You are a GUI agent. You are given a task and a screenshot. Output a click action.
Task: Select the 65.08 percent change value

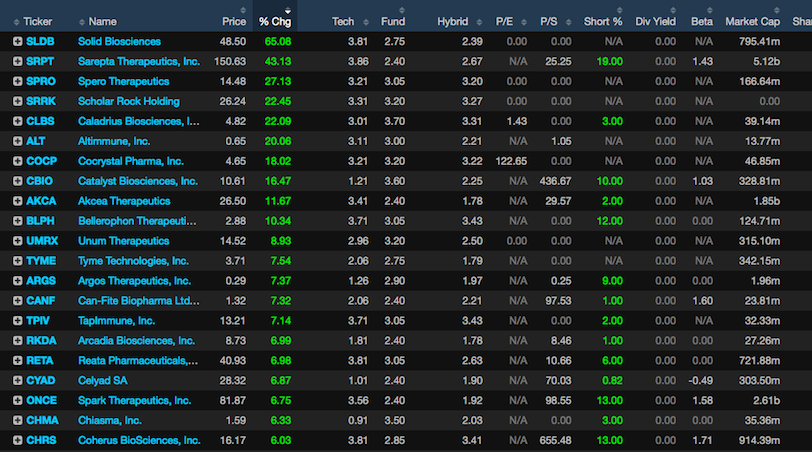(278, 41)
